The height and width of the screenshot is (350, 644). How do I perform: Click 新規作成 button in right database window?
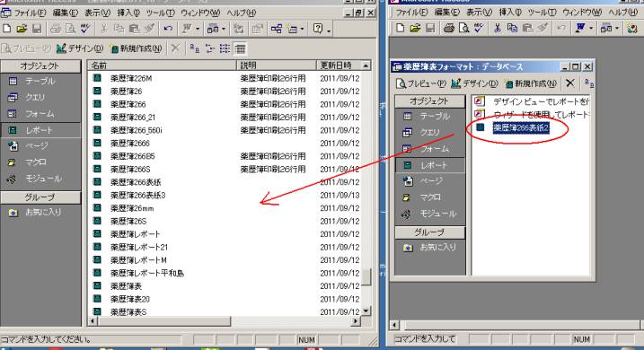click(531, 83)
